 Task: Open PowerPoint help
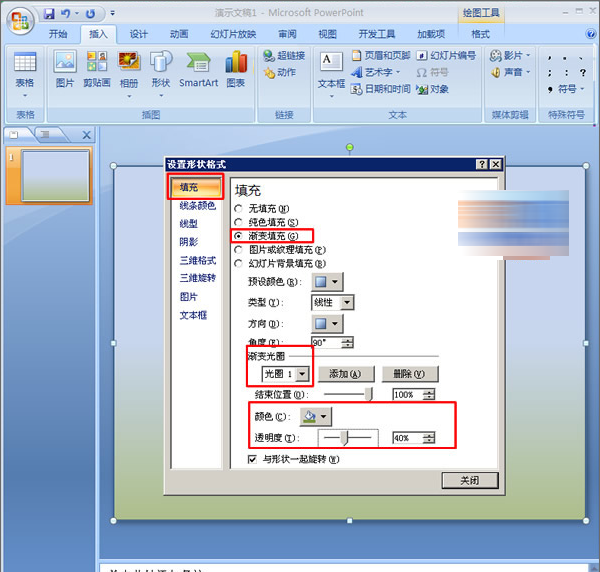pyautogui.click(x=591, y=34)
